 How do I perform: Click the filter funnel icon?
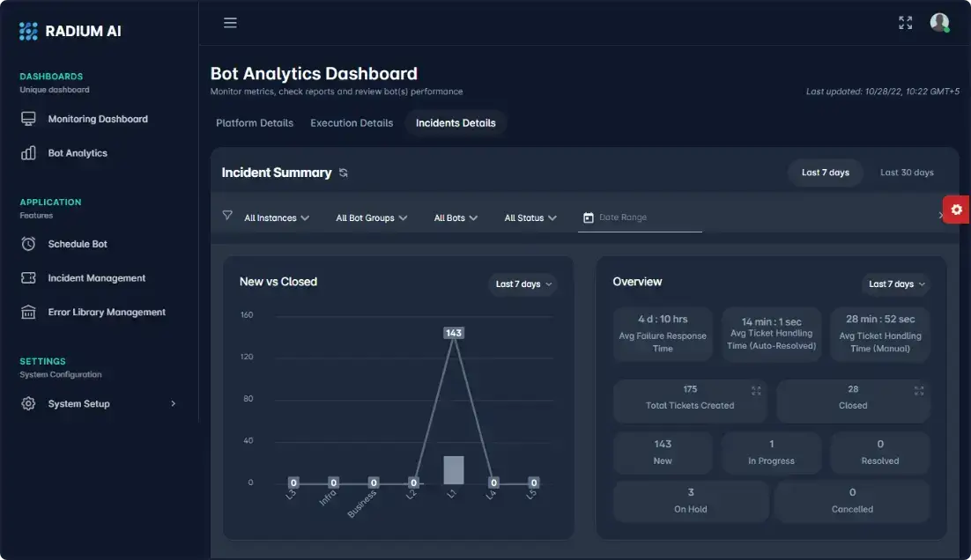coord(227,216)
